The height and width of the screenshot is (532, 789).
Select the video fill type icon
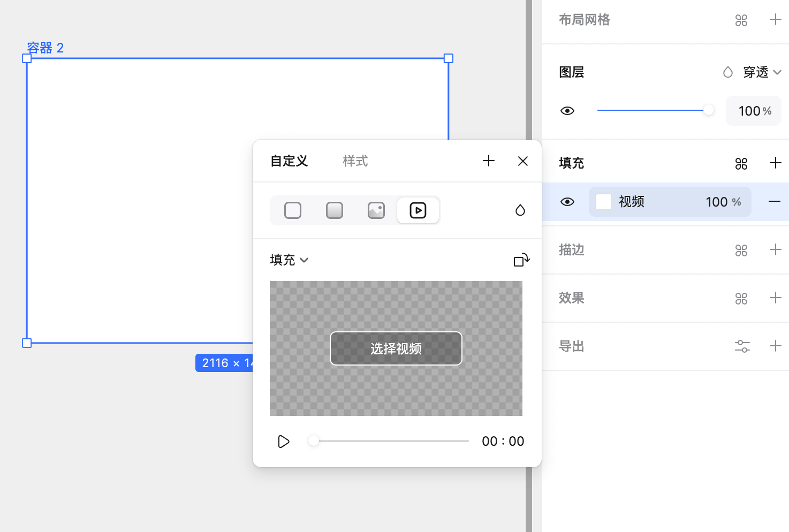(418, 210)
